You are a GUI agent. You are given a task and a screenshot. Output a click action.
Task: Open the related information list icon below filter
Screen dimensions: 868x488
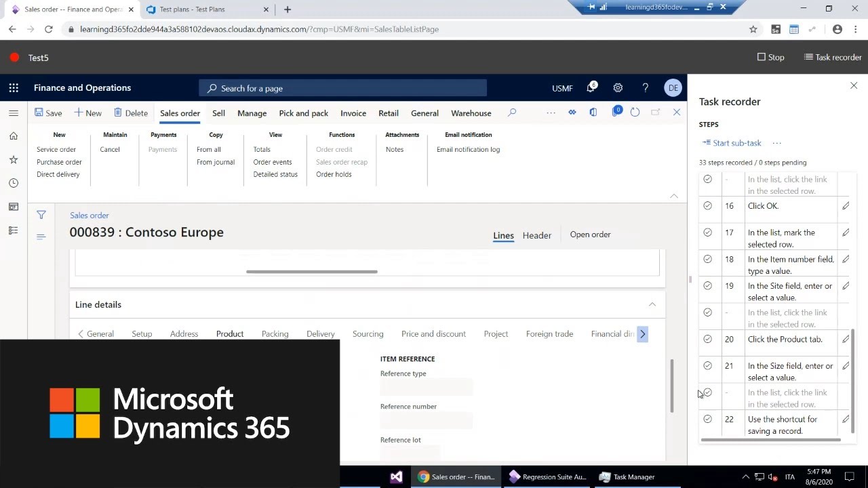coord(41,237)
